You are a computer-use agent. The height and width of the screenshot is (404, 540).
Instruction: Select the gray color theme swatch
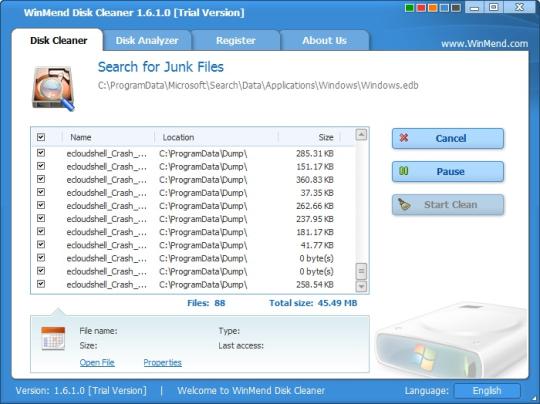(x=456, y=8)
